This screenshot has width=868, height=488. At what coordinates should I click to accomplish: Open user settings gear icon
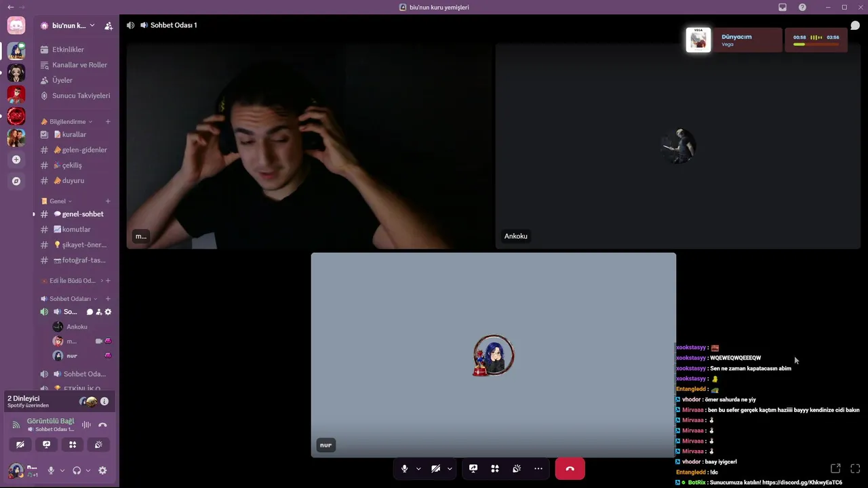point(102,470)
